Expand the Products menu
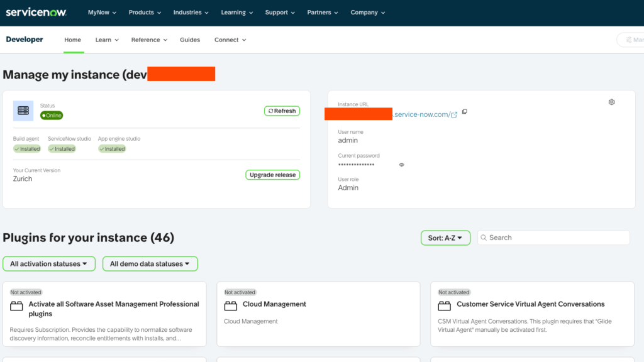Viewport: 644px width, 362px height. (145, 13)
